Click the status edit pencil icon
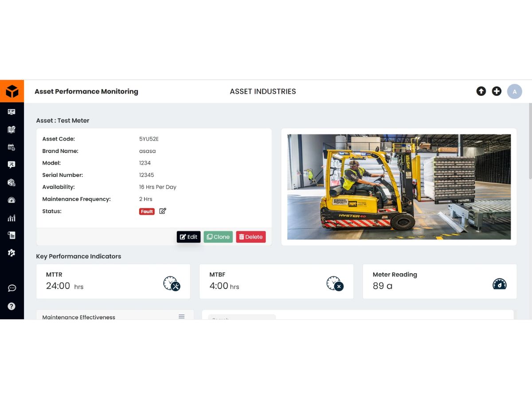 pyautogui.click(x=163, y=211)
